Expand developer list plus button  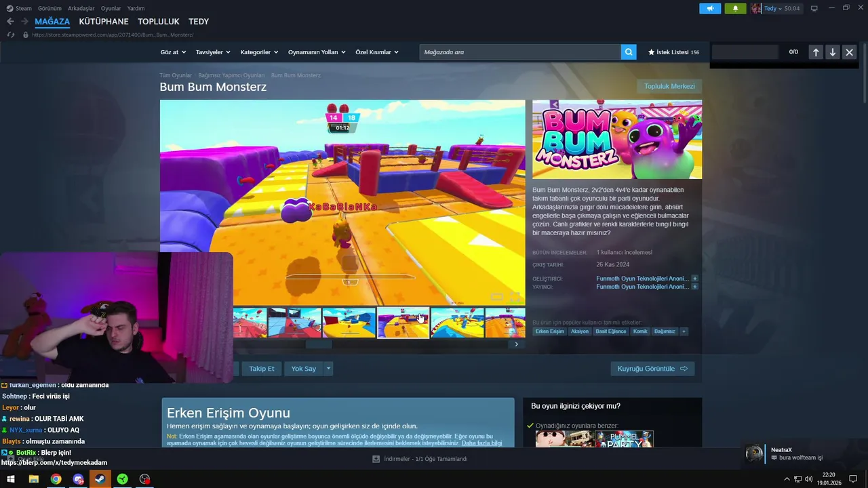694,279
